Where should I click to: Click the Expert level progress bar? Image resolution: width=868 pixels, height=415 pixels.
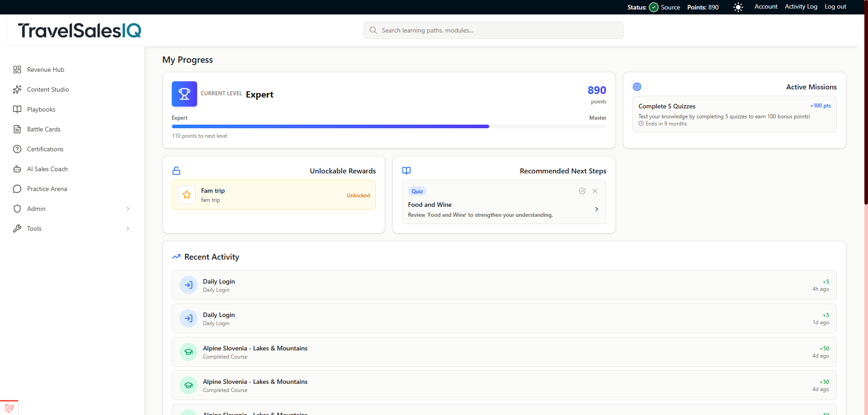[x=389, y=126]
